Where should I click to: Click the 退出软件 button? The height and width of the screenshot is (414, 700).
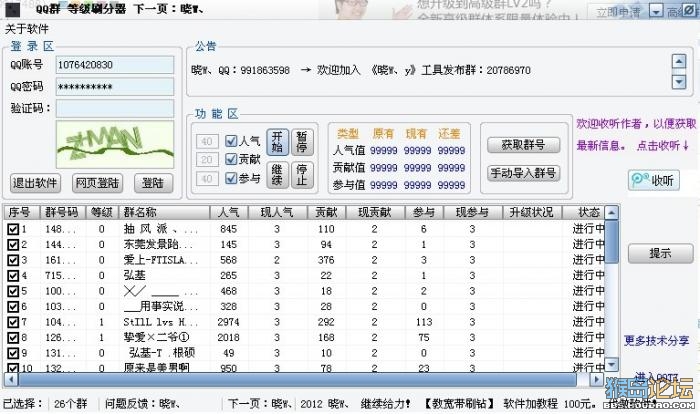coord(35,183)
